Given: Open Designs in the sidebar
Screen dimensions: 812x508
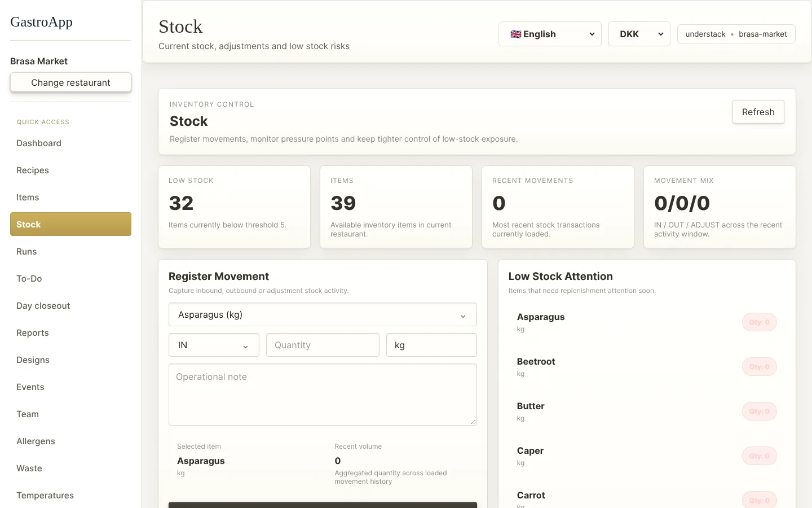Looking at the screenshot, I should 70,360.
